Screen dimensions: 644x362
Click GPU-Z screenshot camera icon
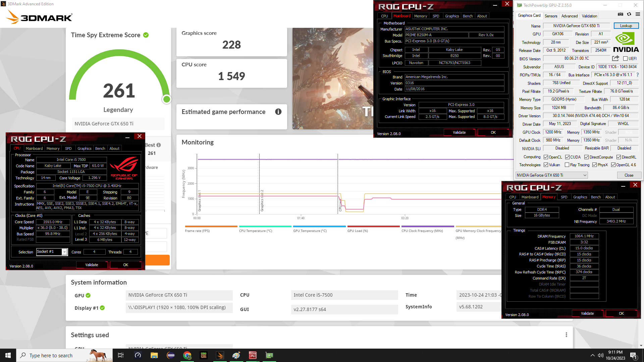coord(621,14)
